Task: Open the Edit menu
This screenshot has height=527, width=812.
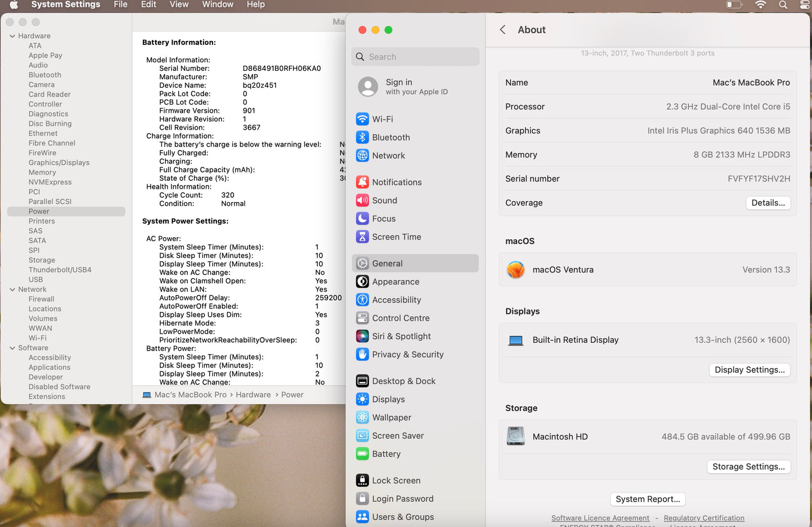Action: click(148, 4)
